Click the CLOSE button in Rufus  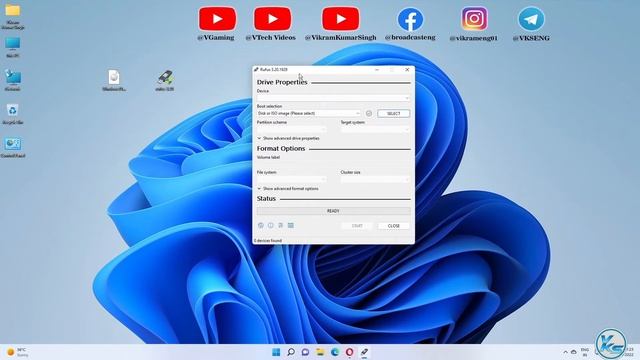(x=393, y=226)
